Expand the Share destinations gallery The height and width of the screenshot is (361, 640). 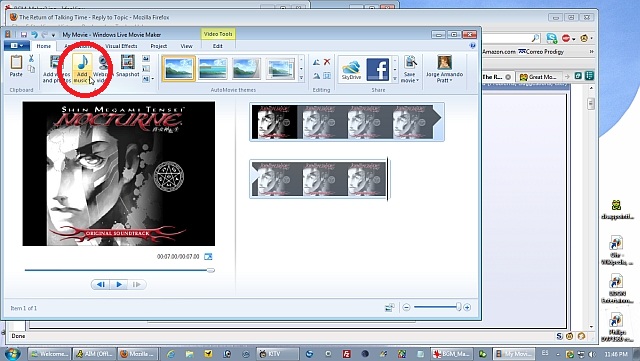tap(395, 78)
